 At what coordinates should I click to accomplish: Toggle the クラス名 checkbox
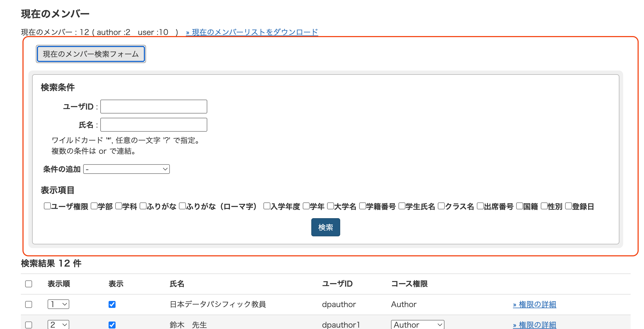coord(441,206)
